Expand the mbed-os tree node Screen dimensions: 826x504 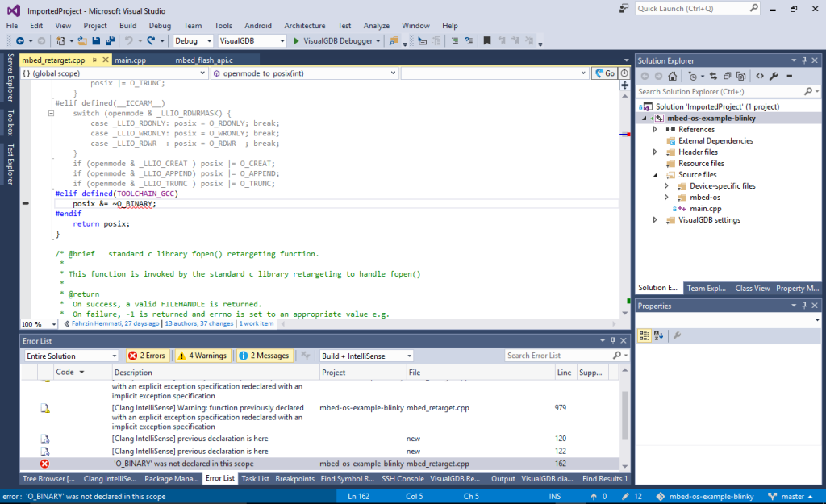point(665,197)
